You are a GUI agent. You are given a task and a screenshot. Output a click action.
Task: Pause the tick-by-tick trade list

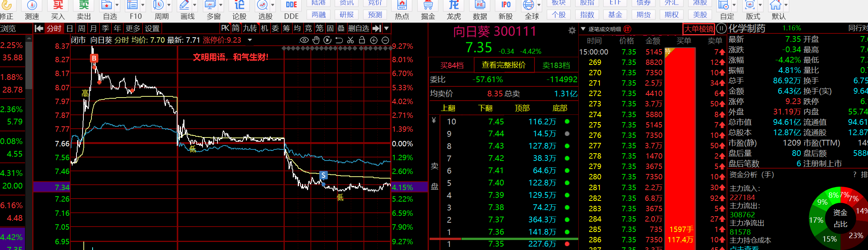pos(722,28)
